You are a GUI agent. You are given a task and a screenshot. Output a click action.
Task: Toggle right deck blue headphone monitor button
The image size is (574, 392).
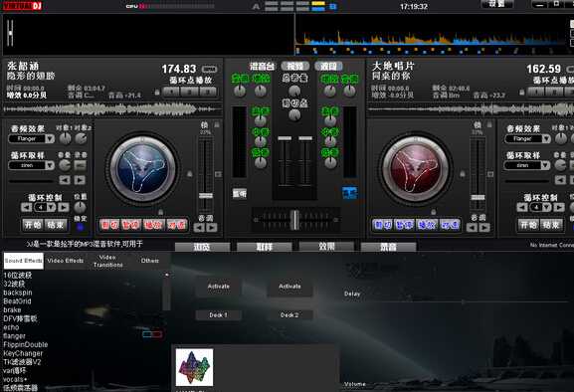(x=349, y=193)
